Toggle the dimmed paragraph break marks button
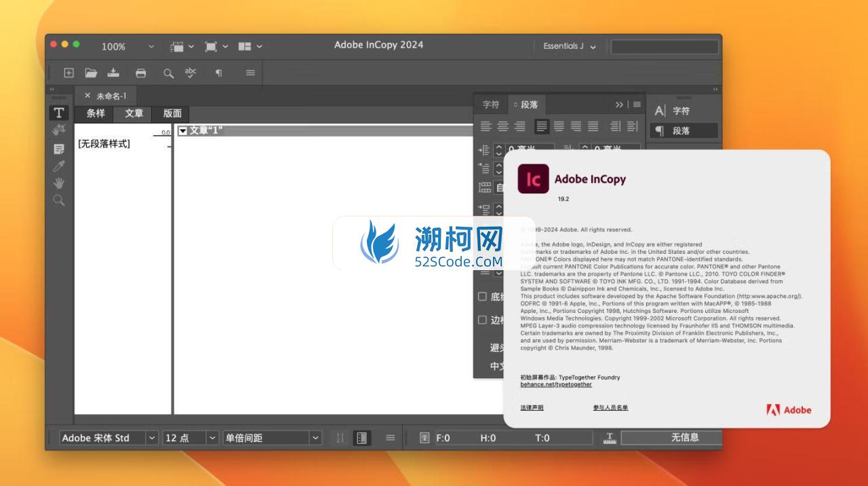868x486 pixels. click(x=340, y=438)
